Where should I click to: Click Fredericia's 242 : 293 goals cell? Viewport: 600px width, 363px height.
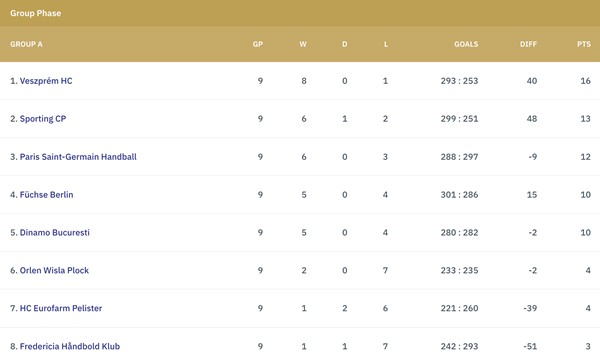tap(459, 346)
